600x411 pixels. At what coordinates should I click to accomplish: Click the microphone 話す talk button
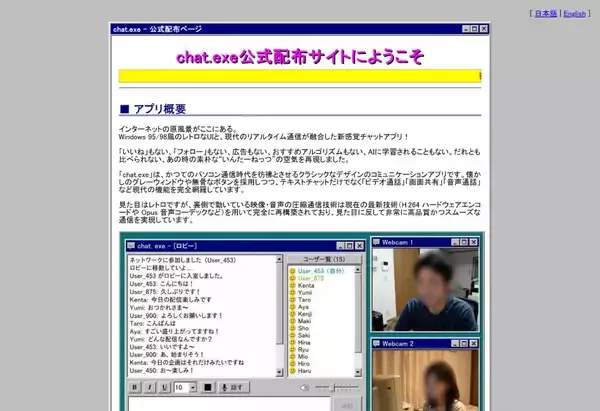(x=234, y=387)
